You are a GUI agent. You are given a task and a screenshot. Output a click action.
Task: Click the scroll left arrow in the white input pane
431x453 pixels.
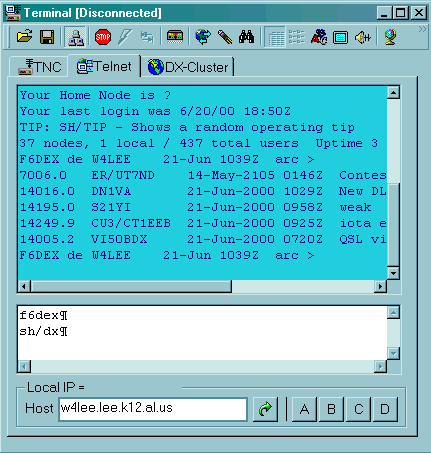point(24,366)
